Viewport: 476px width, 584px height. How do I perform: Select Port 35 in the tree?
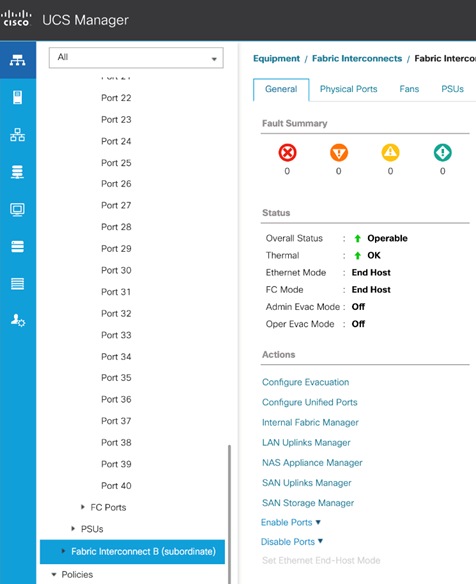(116, 378)
